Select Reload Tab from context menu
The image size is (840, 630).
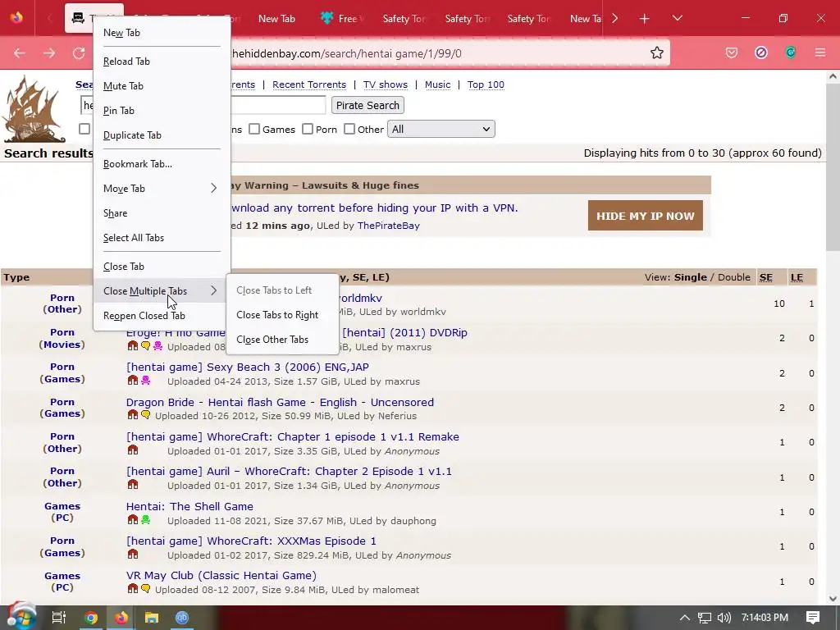pos(162,61)
